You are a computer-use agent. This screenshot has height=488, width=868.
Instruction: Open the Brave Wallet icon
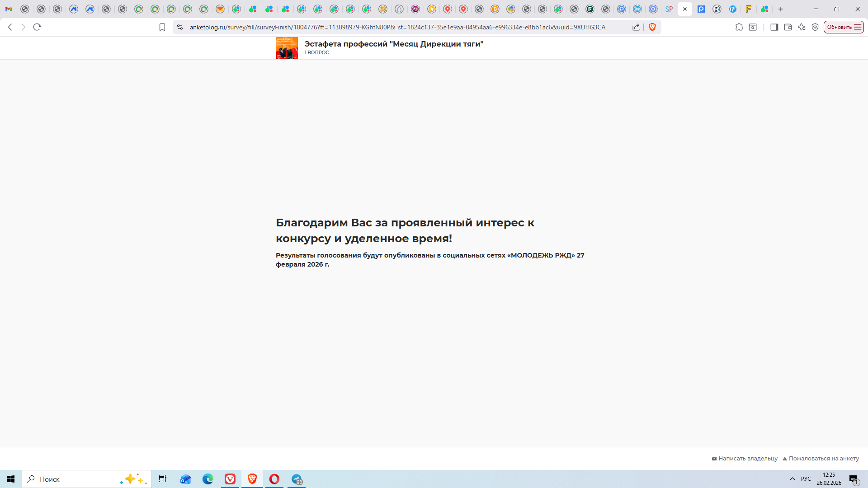[788, 27]
